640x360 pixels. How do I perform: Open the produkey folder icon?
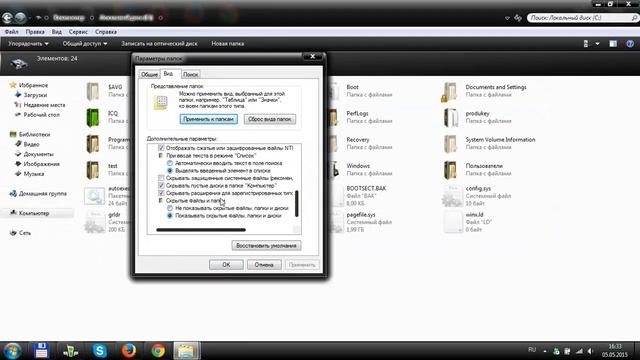point(451,118)
